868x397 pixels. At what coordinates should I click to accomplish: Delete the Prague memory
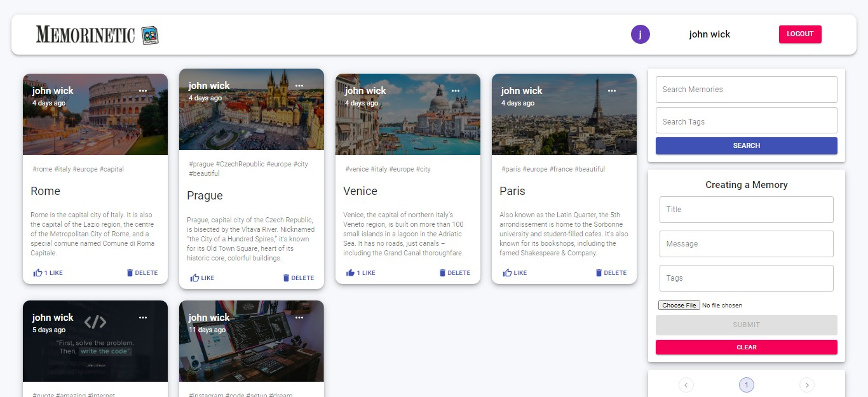[298, 278]
